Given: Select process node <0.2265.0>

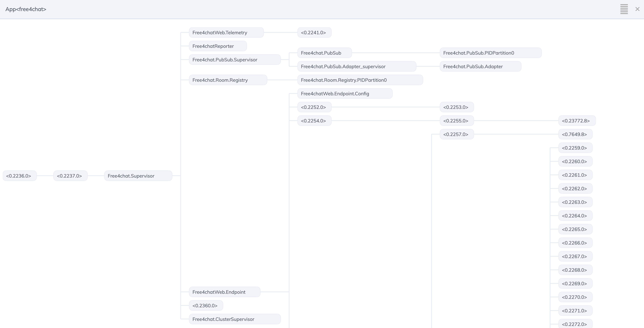Looking at the screenshot, I should click(x=575, y=229).
